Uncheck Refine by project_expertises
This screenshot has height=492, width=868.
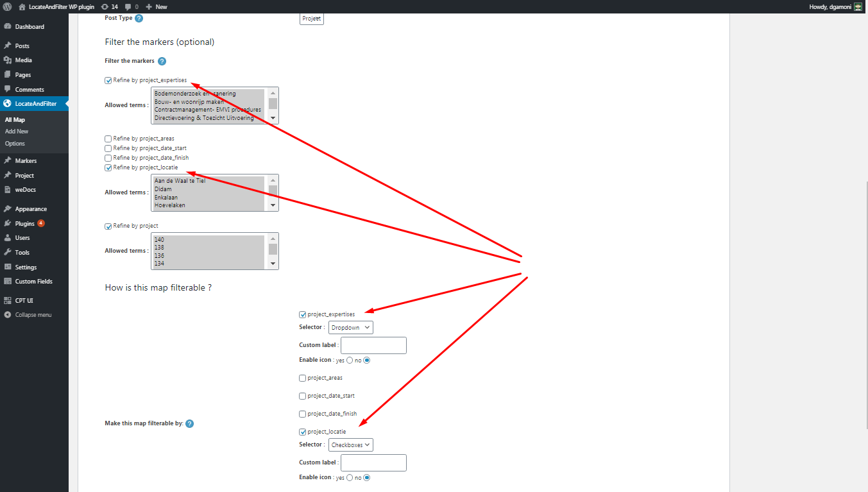pos(108,81)
